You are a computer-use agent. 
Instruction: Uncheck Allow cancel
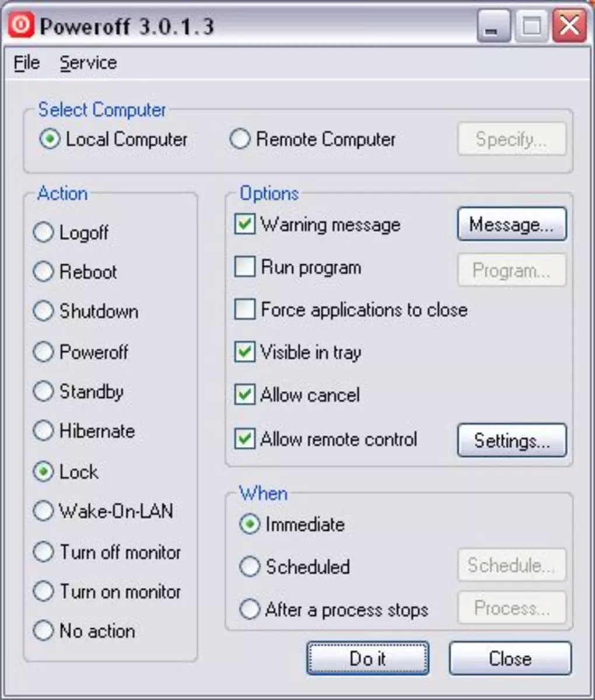click(246, 395)
